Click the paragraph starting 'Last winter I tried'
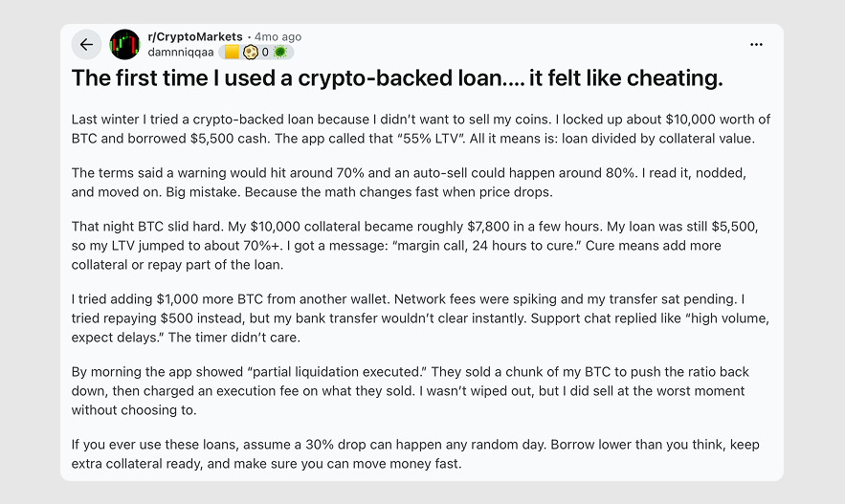The width and height of the screenshot is (845, 504). (x=421, y=128)
